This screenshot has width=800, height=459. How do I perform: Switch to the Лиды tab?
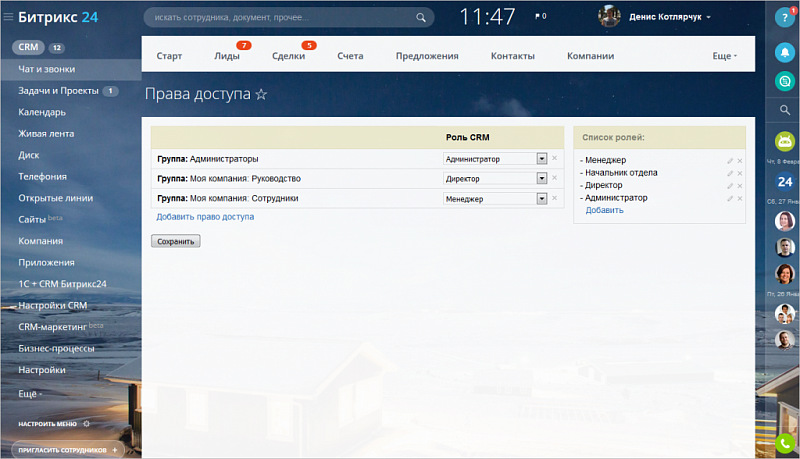pos(227,56)
